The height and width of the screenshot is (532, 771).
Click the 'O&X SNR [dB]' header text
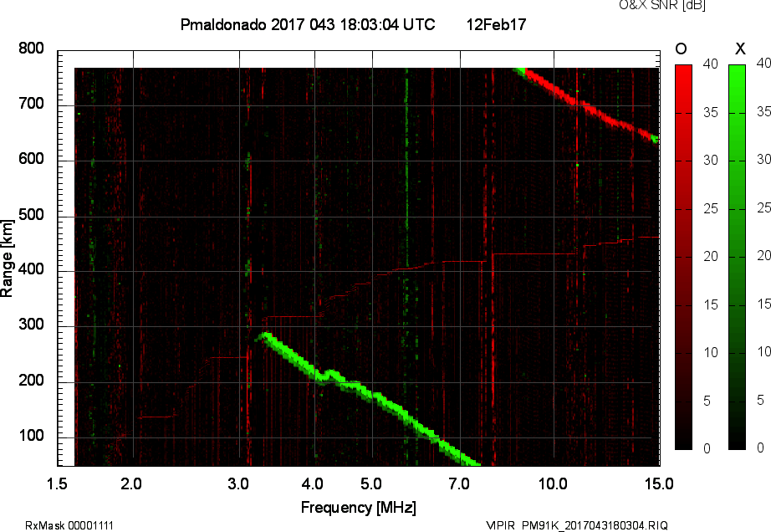click(x=661, y=5)
